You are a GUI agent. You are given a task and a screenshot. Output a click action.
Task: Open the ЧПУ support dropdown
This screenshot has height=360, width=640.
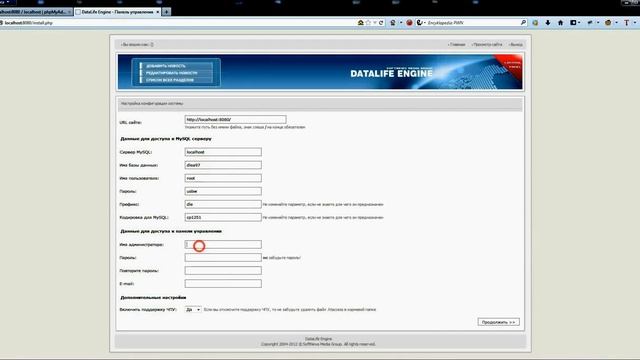193,309
